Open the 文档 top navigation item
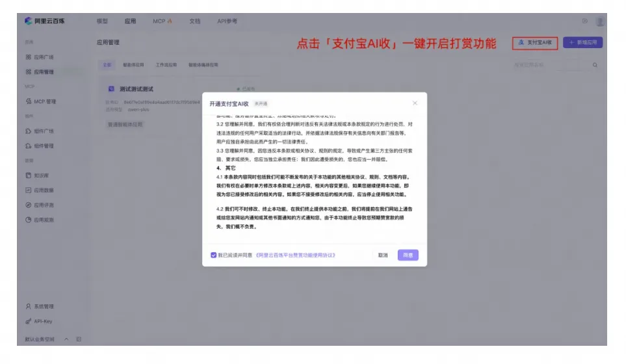Image resolution: width=626 pixels, height=364 pixels. pyautogui.click(x=195, y=21)
